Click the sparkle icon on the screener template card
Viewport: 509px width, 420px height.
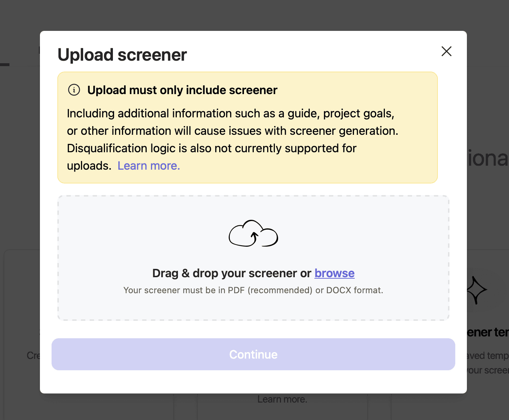coord(476,290)
